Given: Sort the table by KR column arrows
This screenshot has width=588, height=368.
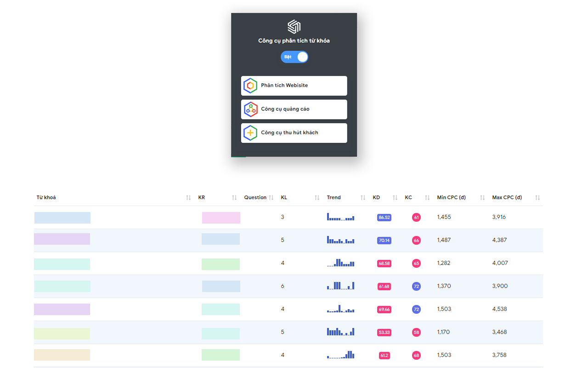Looking at the screenshot, I should coord(234,198).
